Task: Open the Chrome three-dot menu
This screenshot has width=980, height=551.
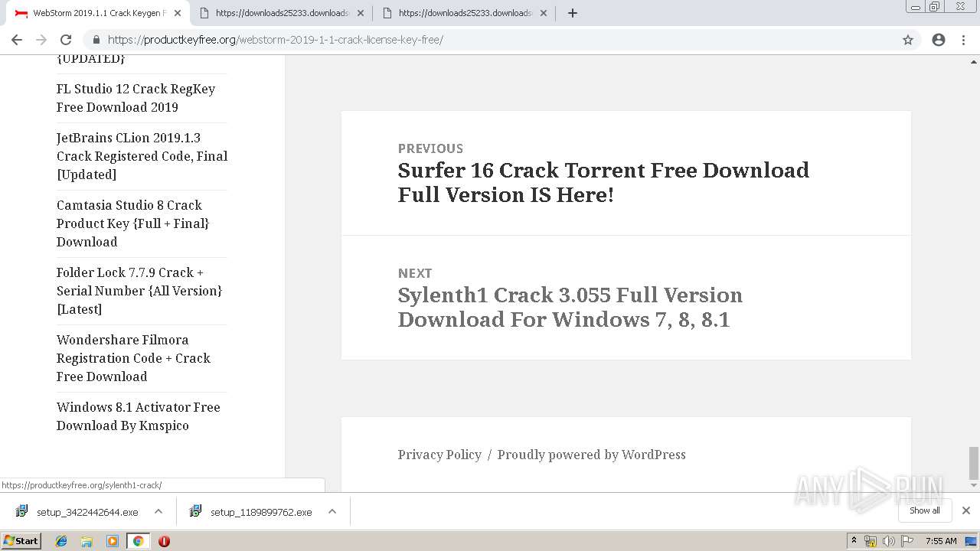Action: (x=964, y=40)
